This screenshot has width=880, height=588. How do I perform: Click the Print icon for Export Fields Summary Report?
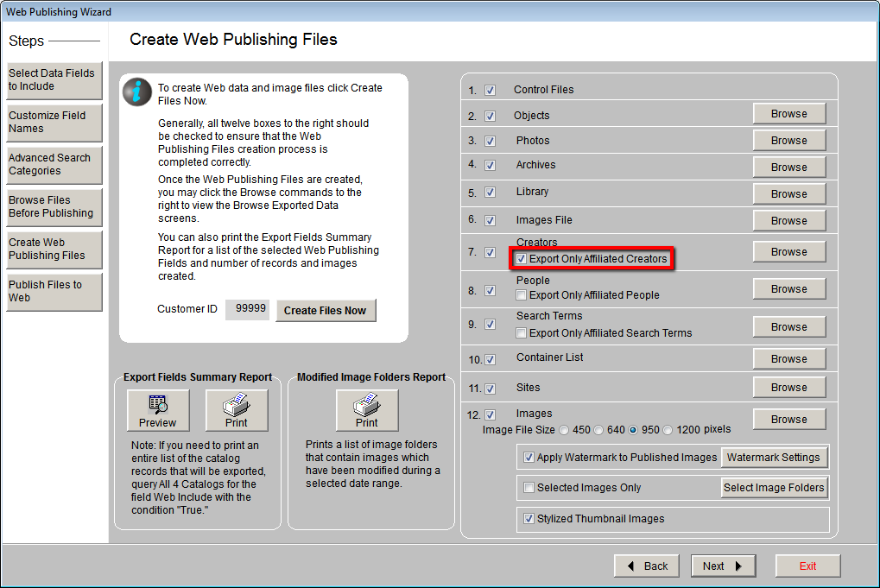tap(236, 410)
